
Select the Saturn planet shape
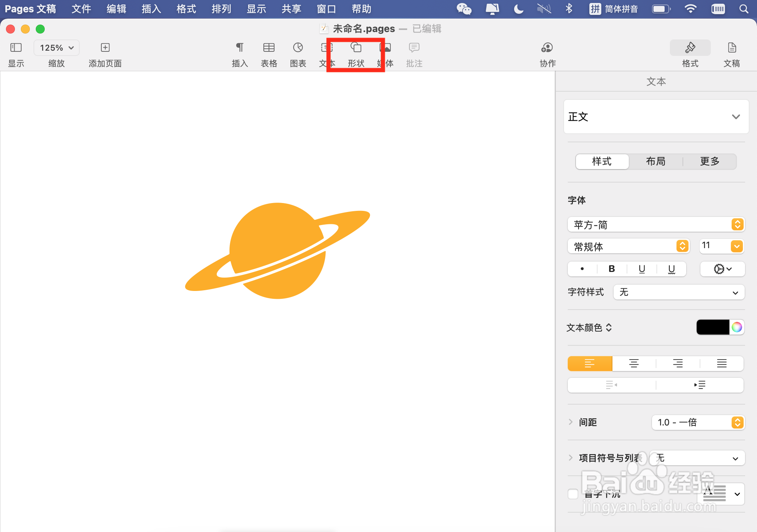click(278, 251)
